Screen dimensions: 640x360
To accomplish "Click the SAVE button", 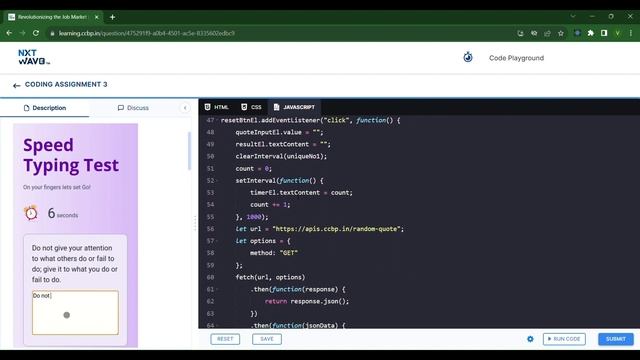I will click(x=267, y=339).
